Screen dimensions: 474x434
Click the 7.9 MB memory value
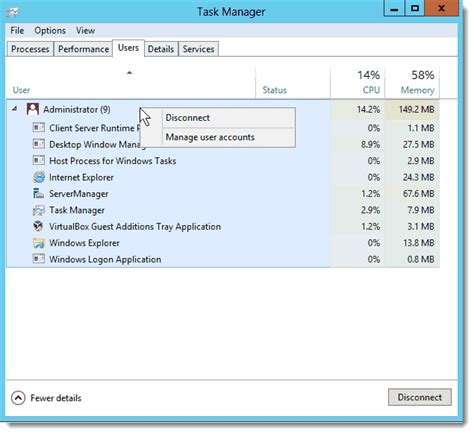(421, 210)
